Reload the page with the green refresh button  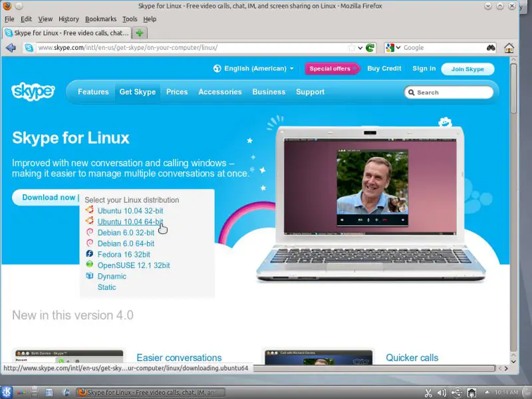[370, 48]
